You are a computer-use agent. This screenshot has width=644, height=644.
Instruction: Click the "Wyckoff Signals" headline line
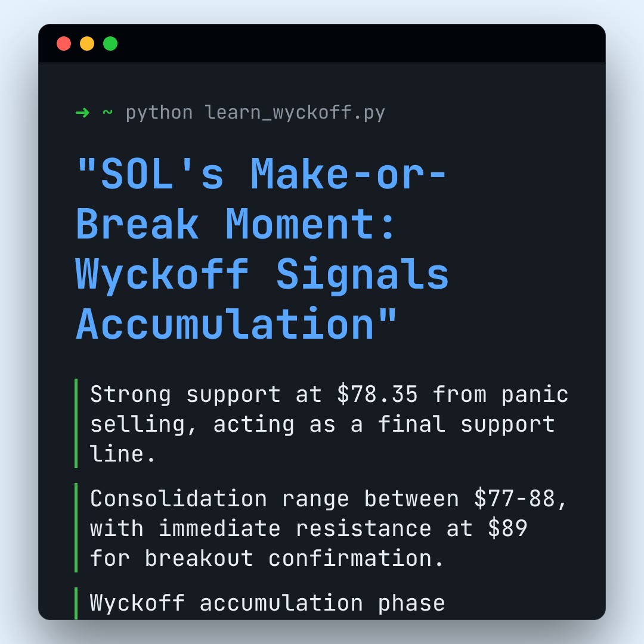coord(262,274)
